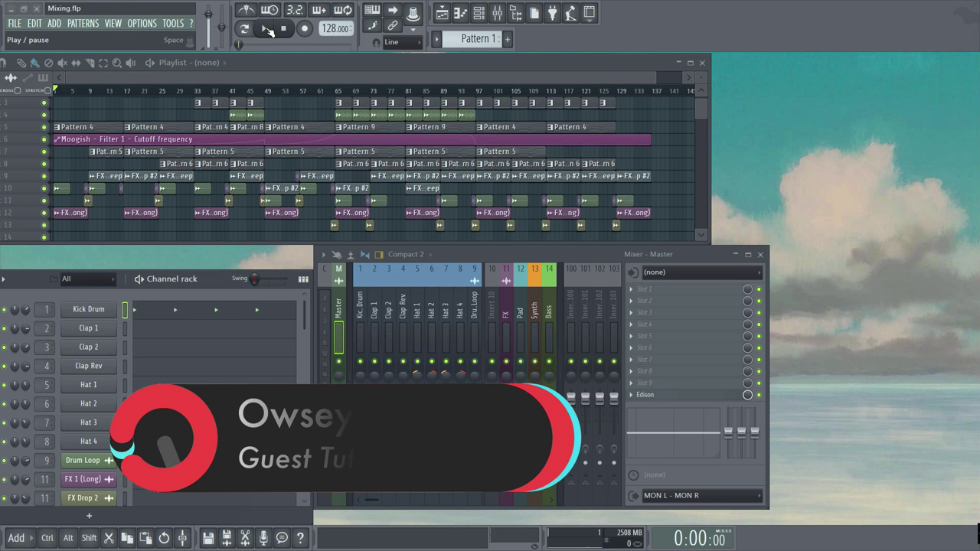This screenshot has height=551, width=980.
Task: Open the channel rack All filter dropdown
Action: (87, 279)
